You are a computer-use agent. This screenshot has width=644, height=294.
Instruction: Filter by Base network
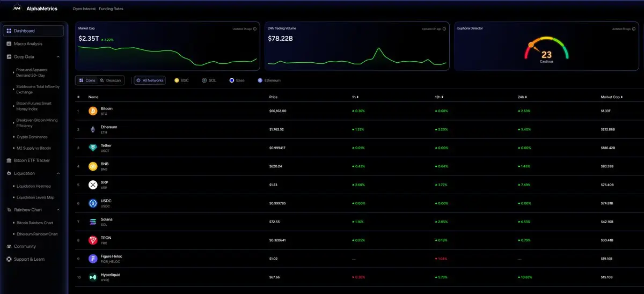(237, 80)
